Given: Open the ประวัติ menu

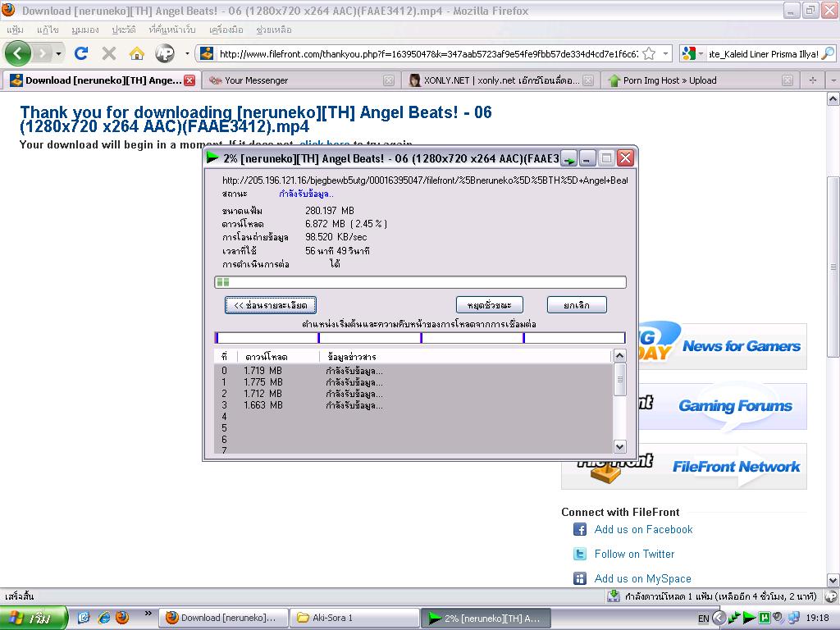Looking at the screenshot, I should point(123,30).
